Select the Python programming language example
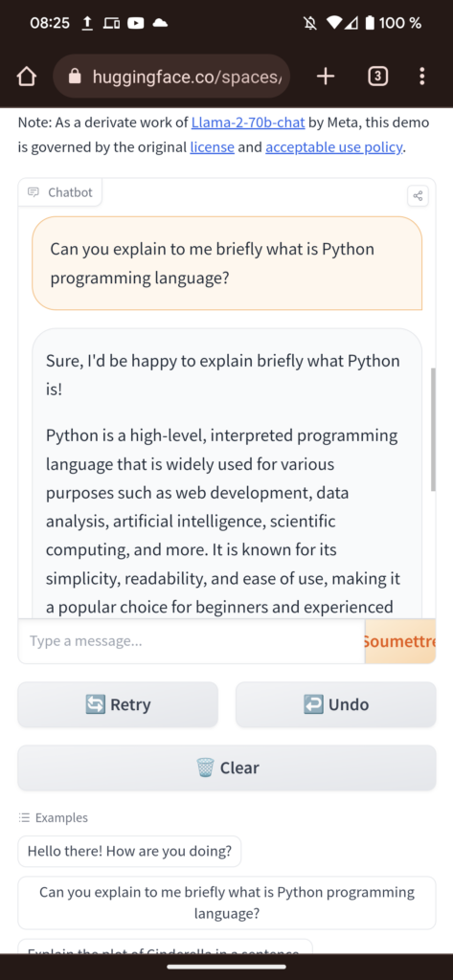This screenshot has width=453, height=980. 226,902
